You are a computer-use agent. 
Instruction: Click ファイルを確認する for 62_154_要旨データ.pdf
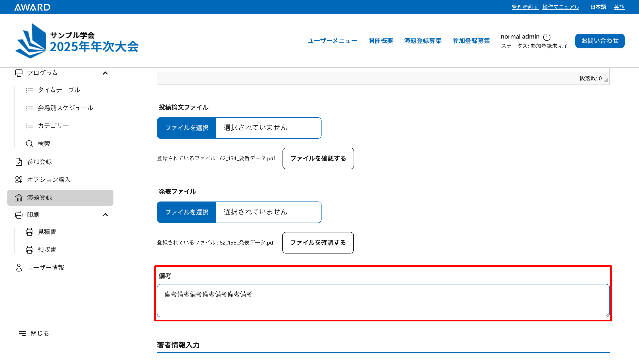point(318,158)
